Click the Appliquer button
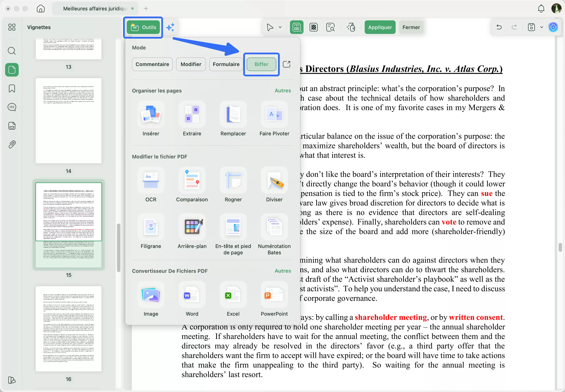565x392 pixels. (x=380, y=27)
